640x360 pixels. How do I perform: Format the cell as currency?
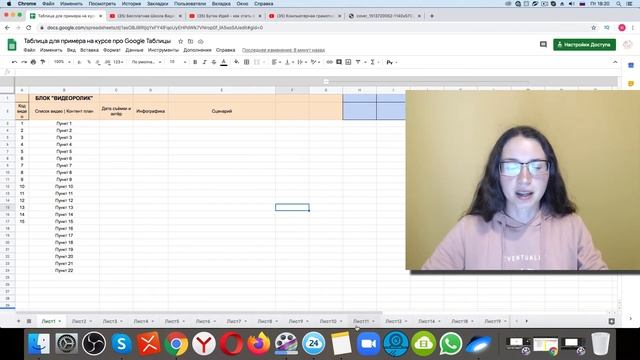80,62
